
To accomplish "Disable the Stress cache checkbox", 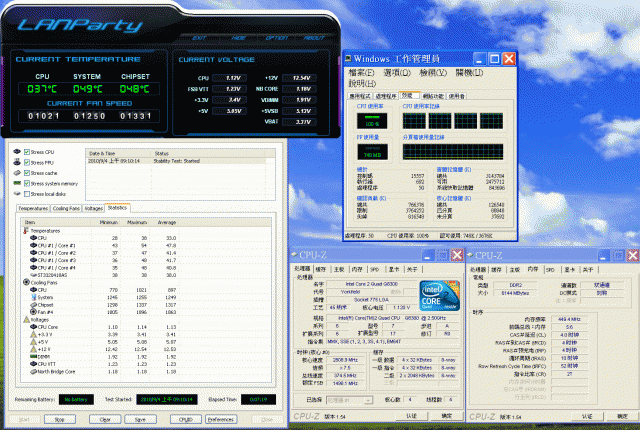I will pyautogui.click(x=27, y=173).
